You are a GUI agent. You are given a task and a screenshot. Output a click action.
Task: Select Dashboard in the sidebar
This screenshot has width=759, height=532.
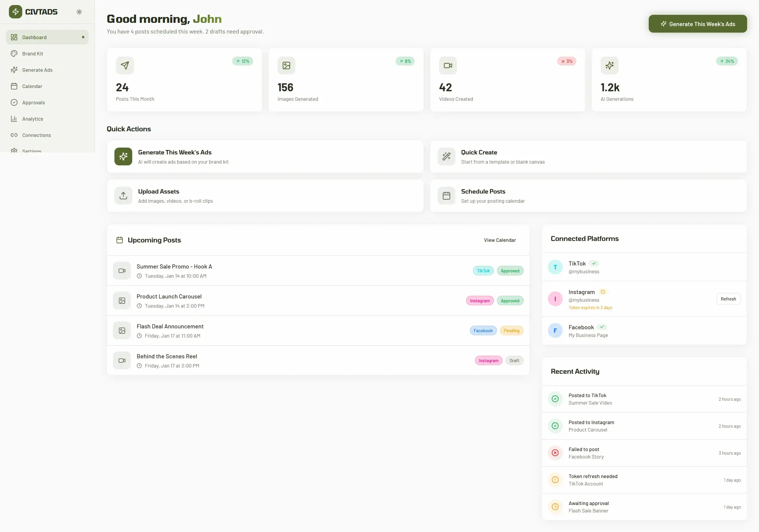click(x=34, y=37)
